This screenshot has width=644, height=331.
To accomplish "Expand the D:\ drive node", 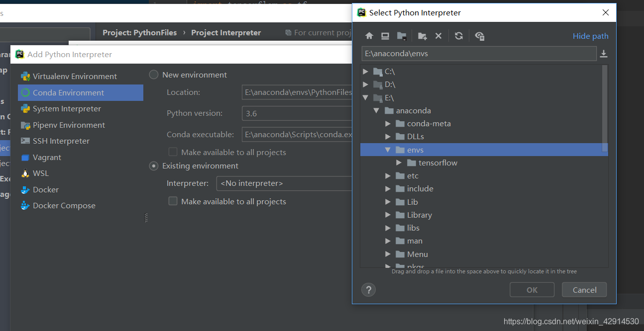I will (x=366, y=84).
